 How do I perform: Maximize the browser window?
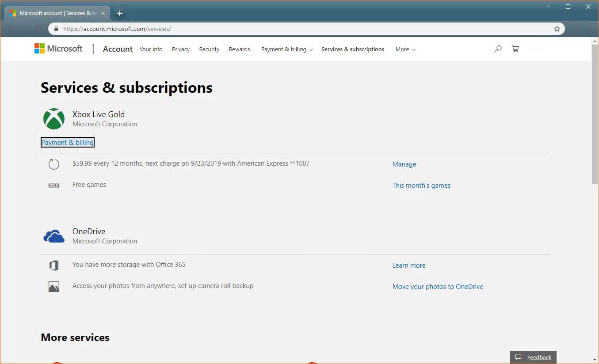pyautogui.click(x=568, y=7)
